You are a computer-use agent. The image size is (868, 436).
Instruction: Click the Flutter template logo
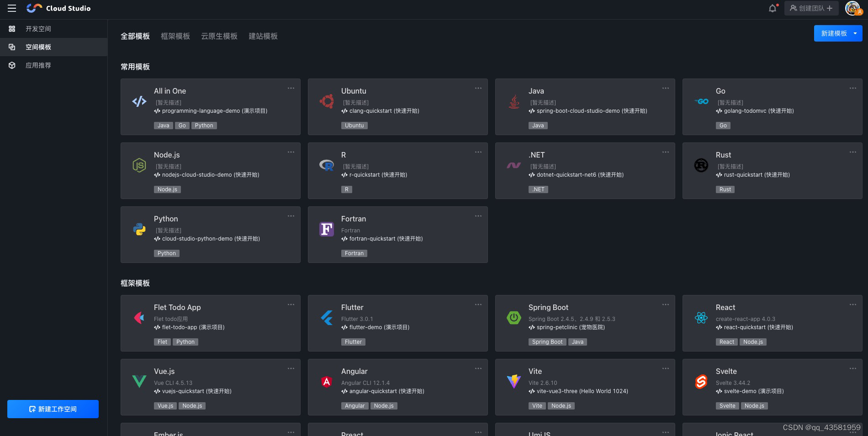click(327, 318)
